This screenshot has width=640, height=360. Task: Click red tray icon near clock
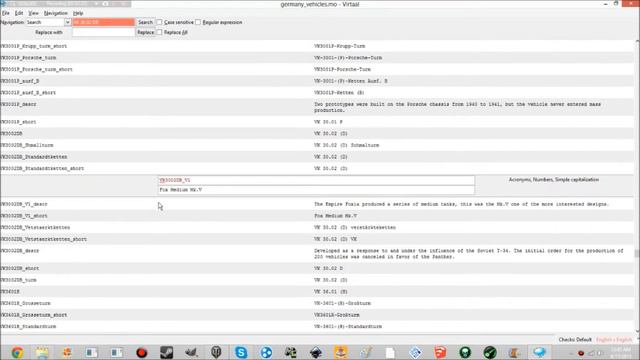581,353
